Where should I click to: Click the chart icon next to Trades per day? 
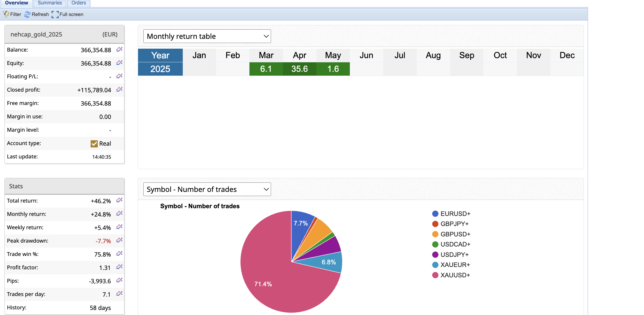point(119,294)
